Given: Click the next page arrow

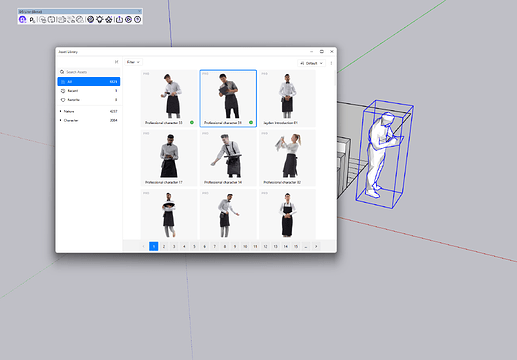Looking at the screenshot, I should [316, 246].
